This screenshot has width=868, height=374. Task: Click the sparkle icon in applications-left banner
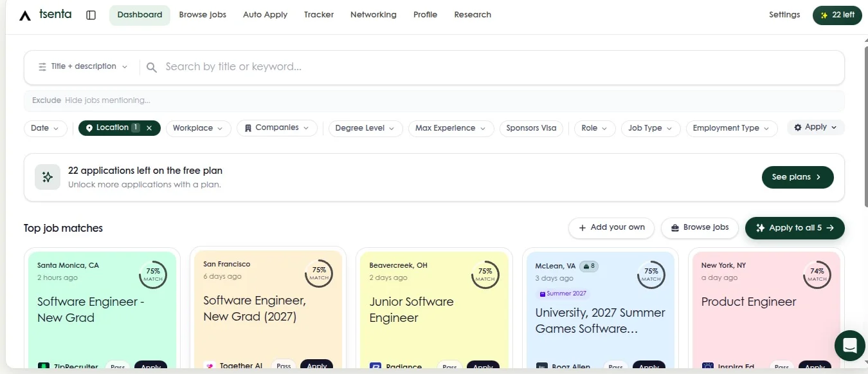click(48, 177)
